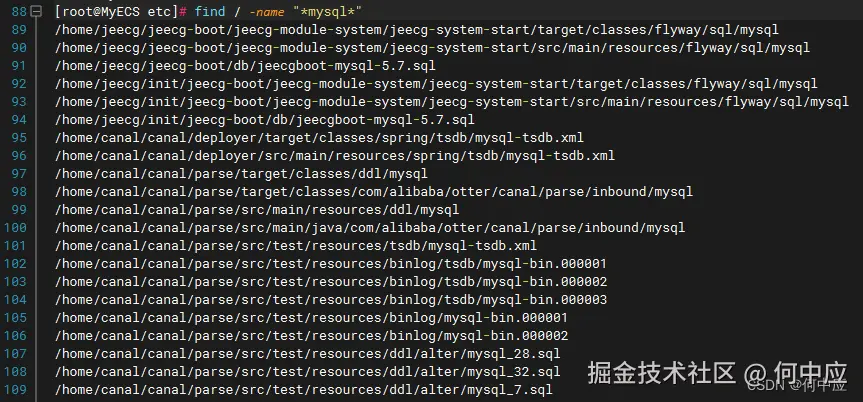This screenshot has height=402, width=863.
Task: Select line number 90 in gutter
Action: click(19, 48)
